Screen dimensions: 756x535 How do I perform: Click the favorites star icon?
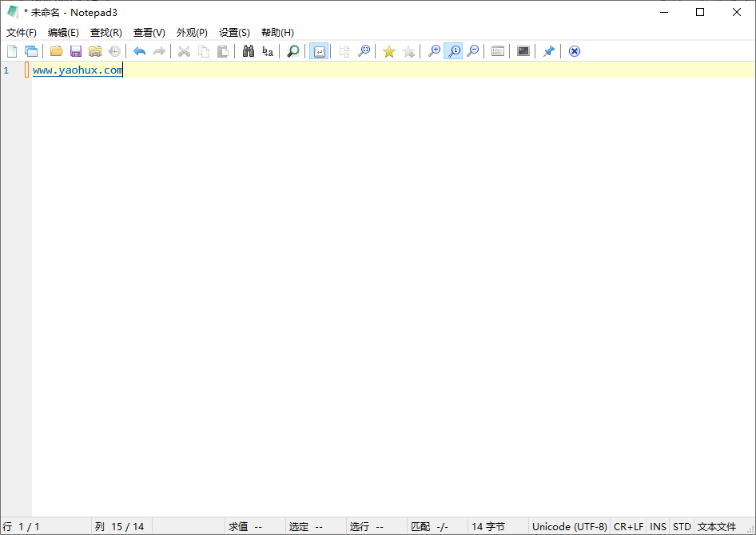click(389, 50)
